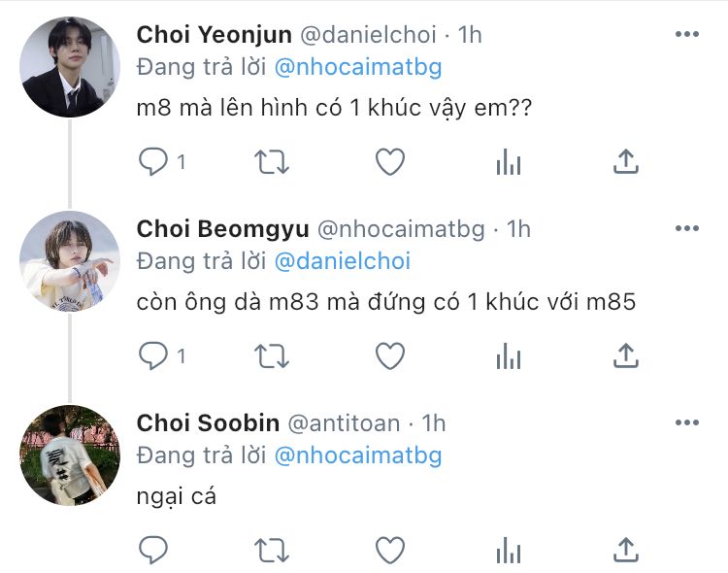The height and width of the screenshot is (573, 728).
Task: Like Choi Yeonjun's tweet
Action: [x=390, y=162]
